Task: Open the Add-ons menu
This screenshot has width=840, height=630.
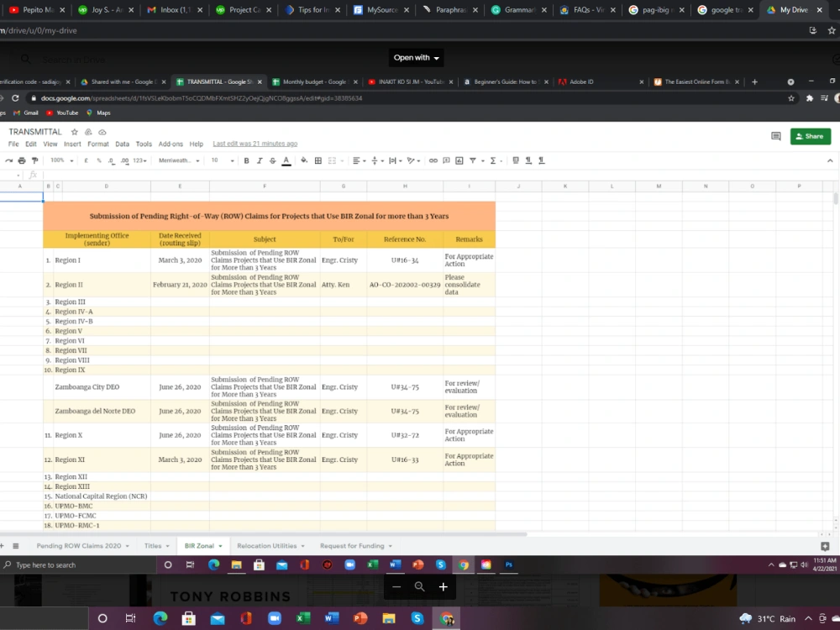Action: pyautogui.click(x=171, y=144)
